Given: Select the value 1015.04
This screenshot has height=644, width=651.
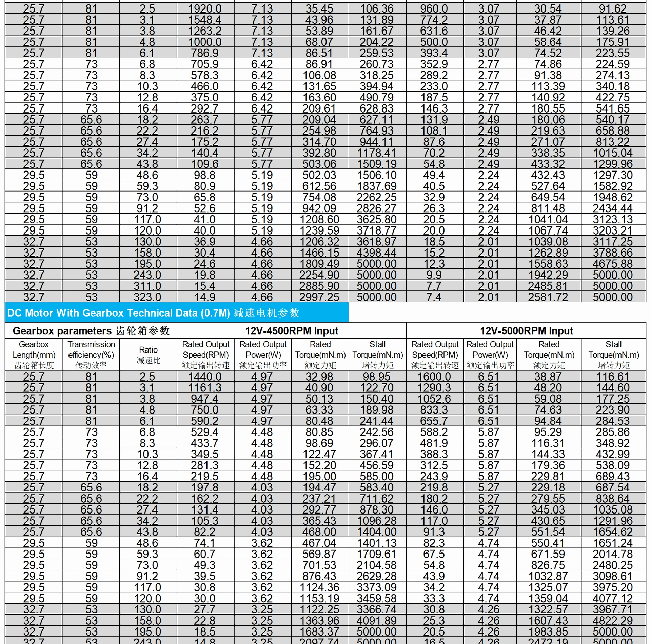Looking at the screenshot, I should click(613, 153).
